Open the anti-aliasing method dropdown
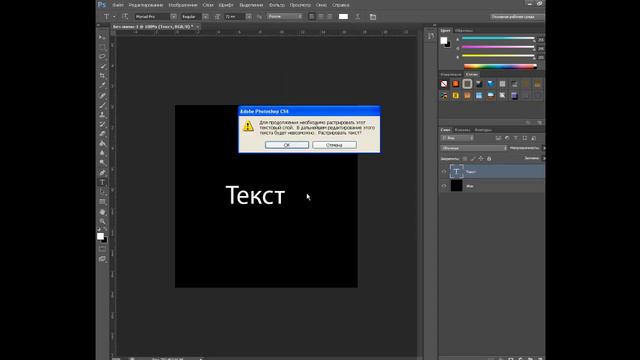Viewport: 640px width, 360px height. [285, 16]
